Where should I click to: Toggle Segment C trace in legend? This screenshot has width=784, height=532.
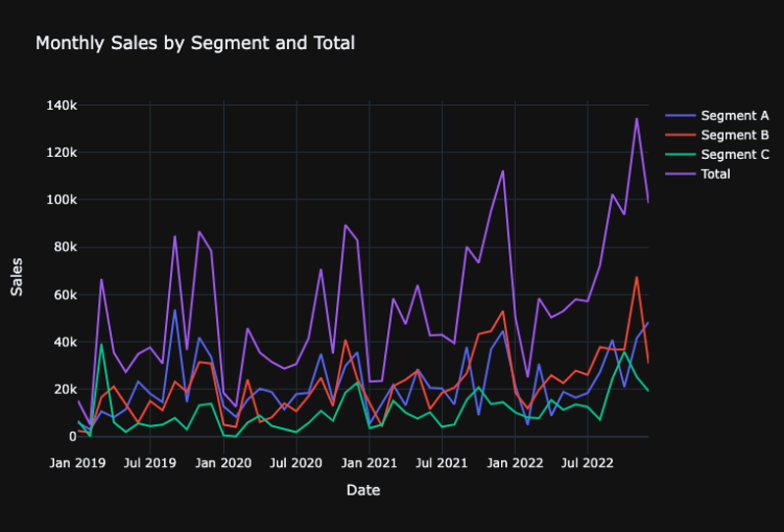pos(717,154)
